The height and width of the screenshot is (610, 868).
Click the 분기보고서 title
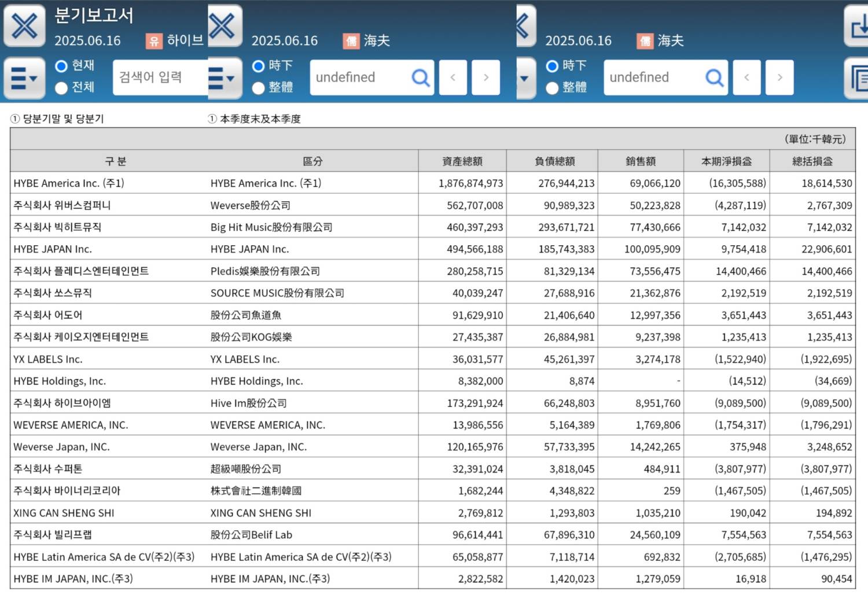coord(94,15)
